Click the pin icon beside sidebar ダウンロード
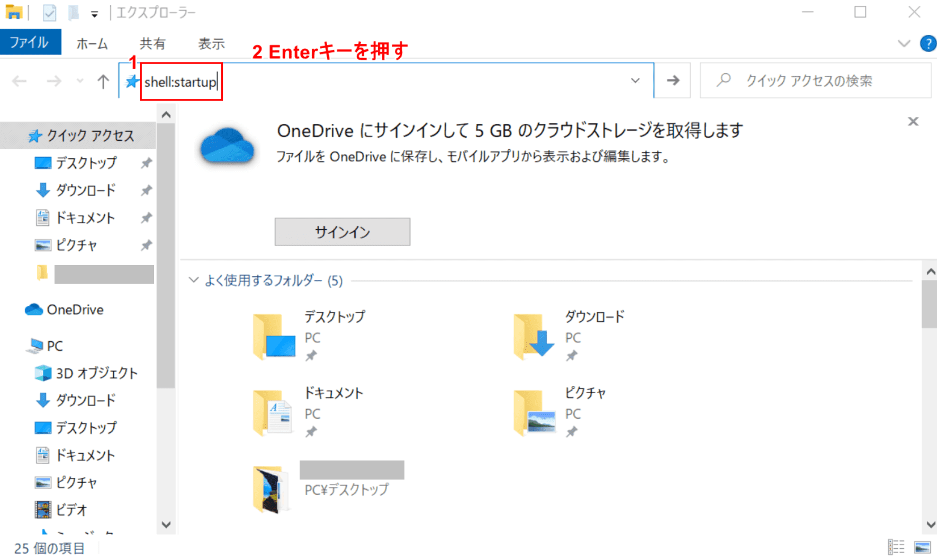The width and height of the screenshot is (937, 560). pos(146,191)
